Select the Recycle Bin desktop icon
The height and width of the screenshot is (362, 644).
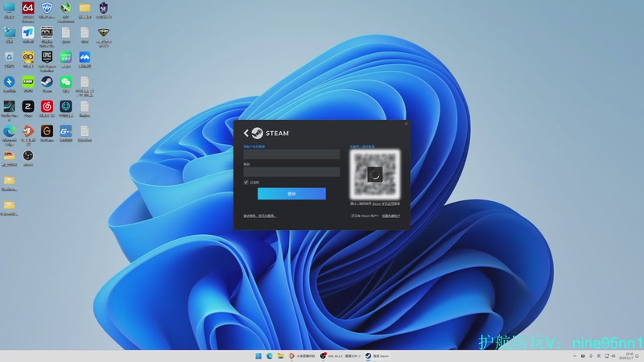pos(9,57)
